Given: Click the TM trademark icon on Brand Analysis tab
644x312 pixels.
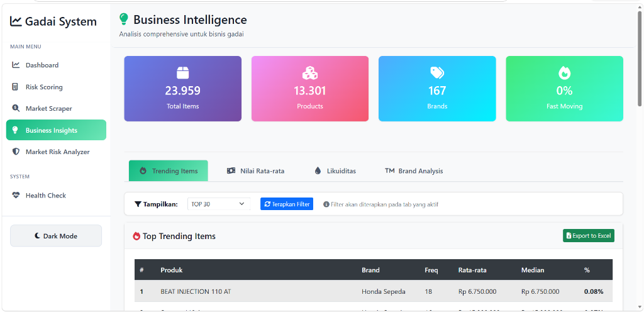Looking at the screenshot, I should click(390, 170).
